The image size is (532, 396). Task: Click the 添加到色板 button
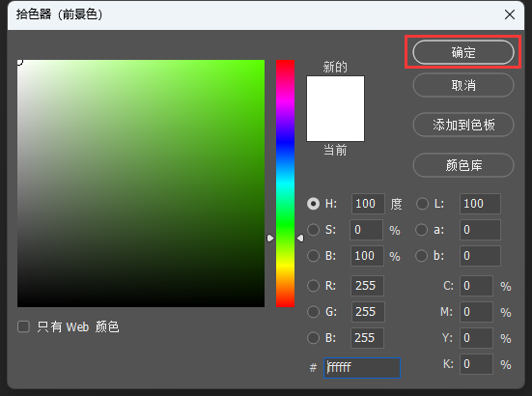[463, 125]
